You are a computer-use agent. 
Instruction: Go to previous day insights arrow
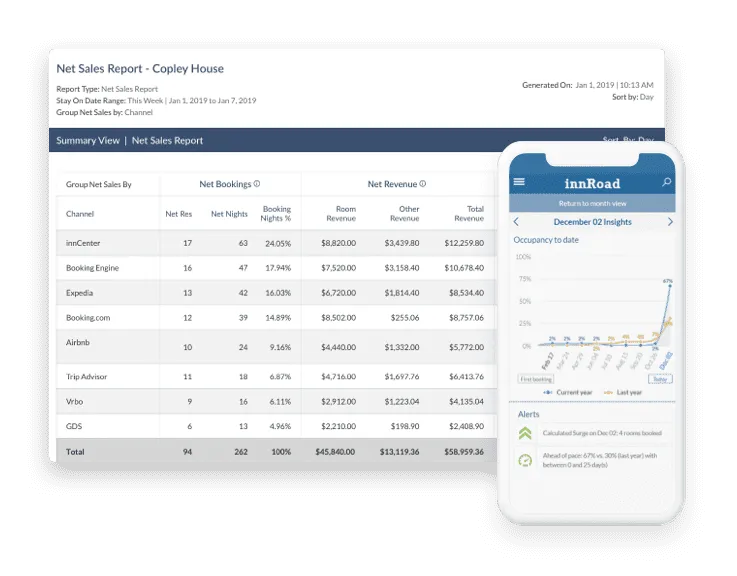click(x=516, y=222)
